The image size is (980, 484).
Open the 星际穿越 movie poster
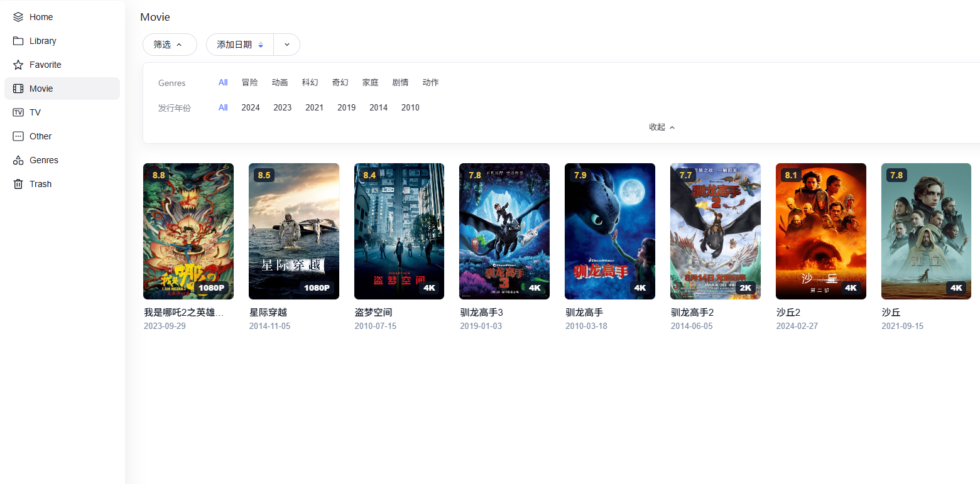coord(294,231)
